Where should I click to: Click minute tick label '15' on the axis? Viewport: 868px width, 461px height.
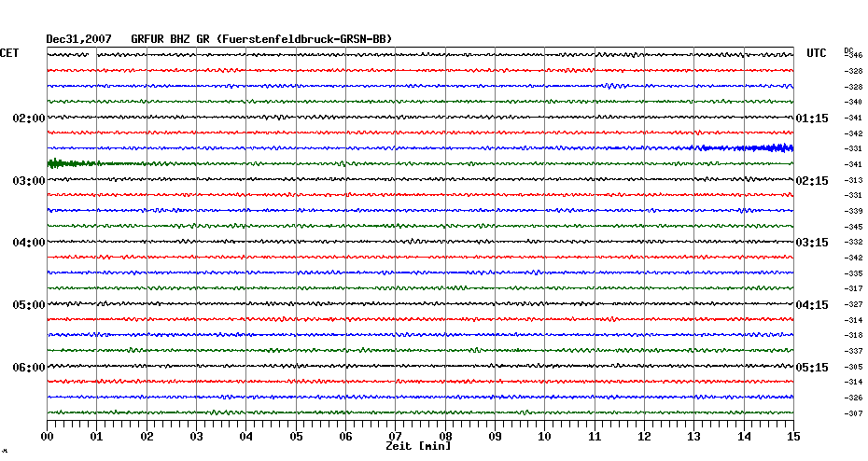794,437
